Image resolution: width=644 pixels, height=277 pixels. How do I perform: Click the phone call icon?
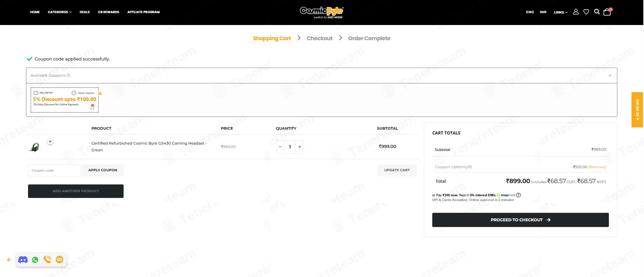tap(47, 259)
